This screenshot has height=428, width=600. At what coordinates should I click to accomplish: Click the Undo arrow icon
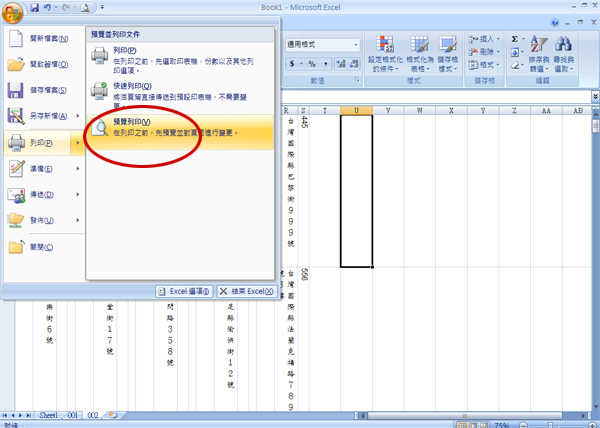[x=47, y=7]
